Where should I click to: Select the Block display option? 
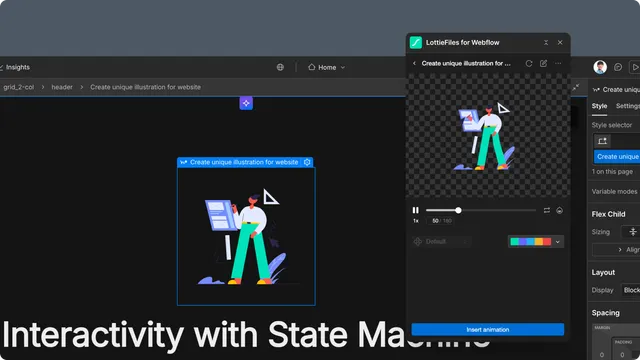click(x=631, y=290)
